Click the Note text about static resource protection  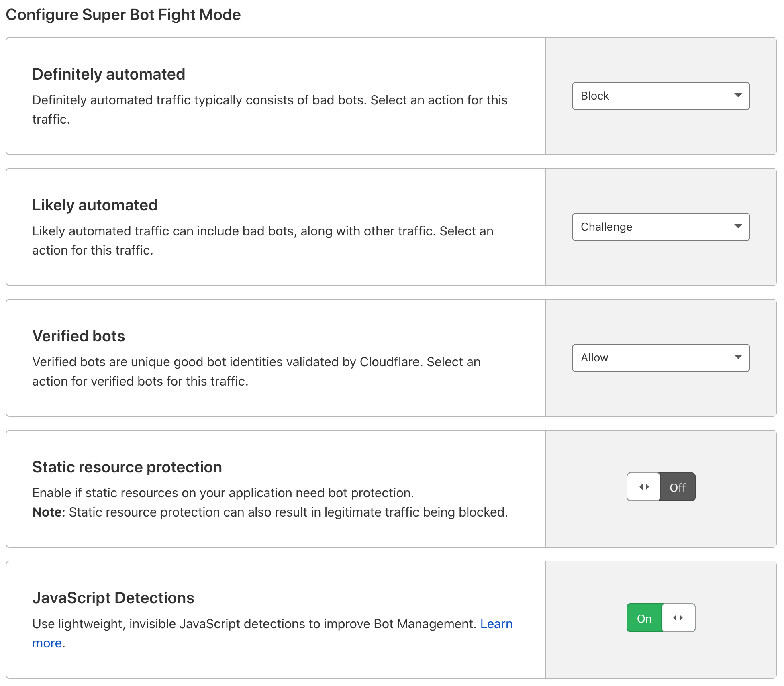[270, 512]
